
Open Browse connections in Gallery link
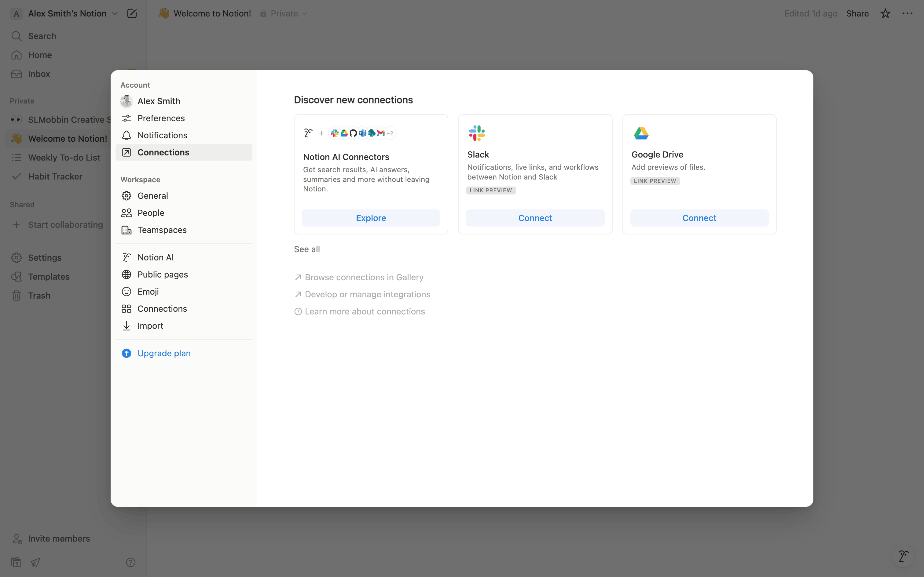point(364,277)
